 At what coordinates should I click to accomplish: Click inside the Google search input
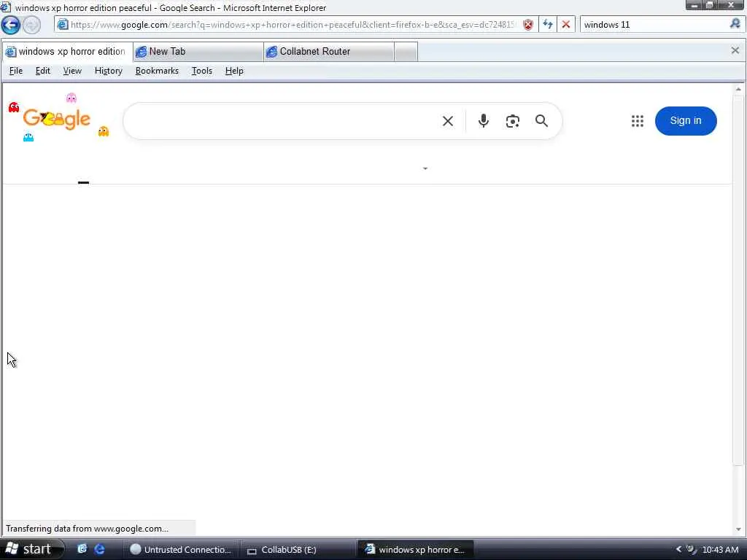[281, 121]
